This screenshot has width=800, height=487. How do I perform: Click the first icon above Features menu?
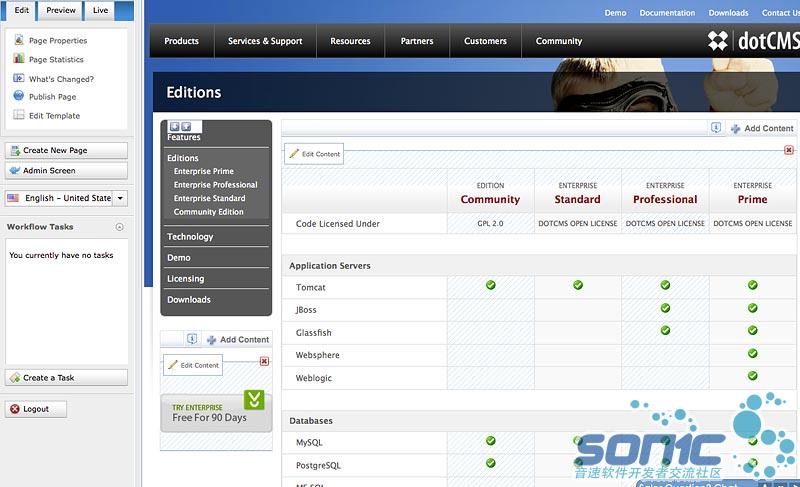tap(175, 126)
